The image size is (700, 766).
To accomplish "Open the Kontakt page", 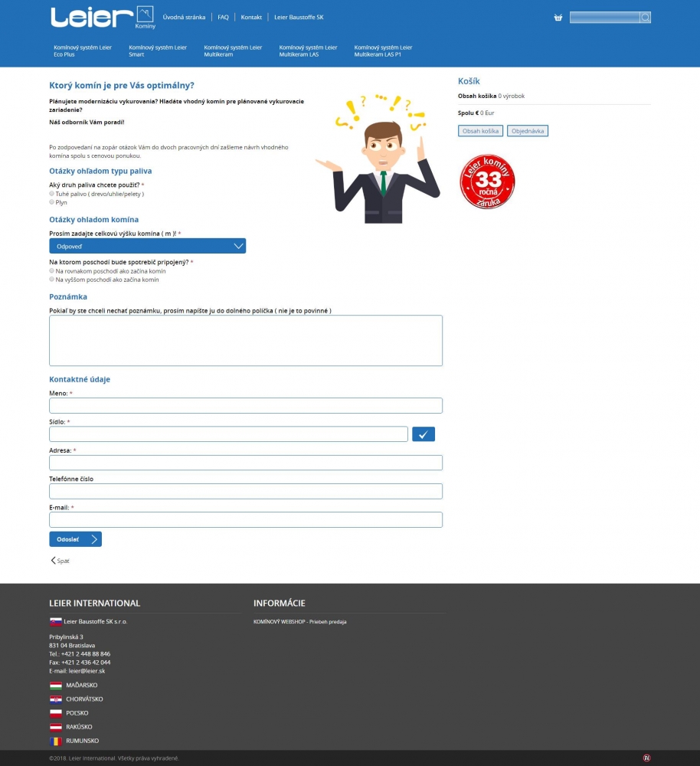I will tap(251, 17).
